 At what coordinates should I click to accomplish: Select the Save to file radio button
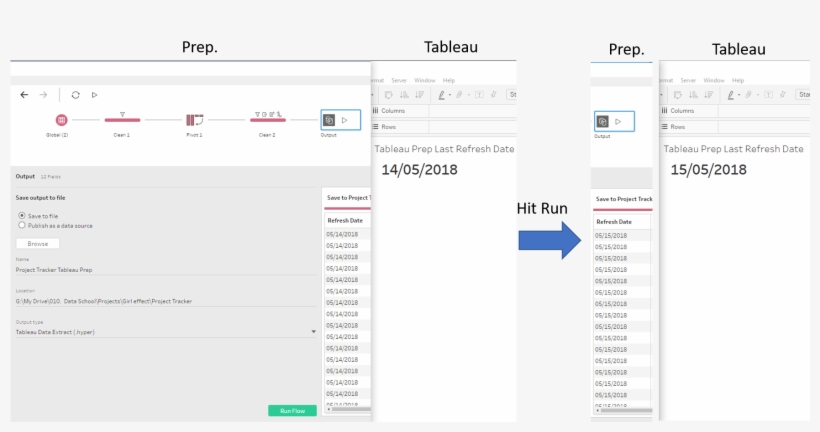coord(22,215)
